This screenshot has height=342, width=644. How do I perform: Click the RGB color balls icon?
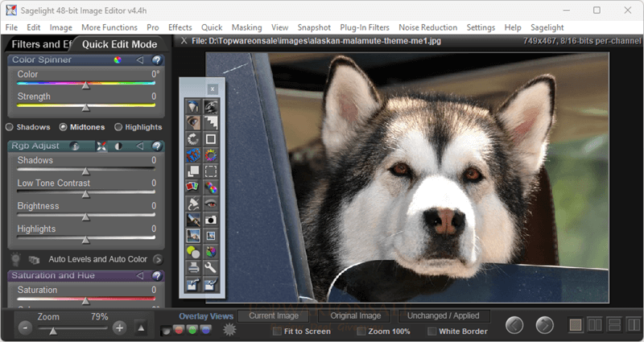210,187
